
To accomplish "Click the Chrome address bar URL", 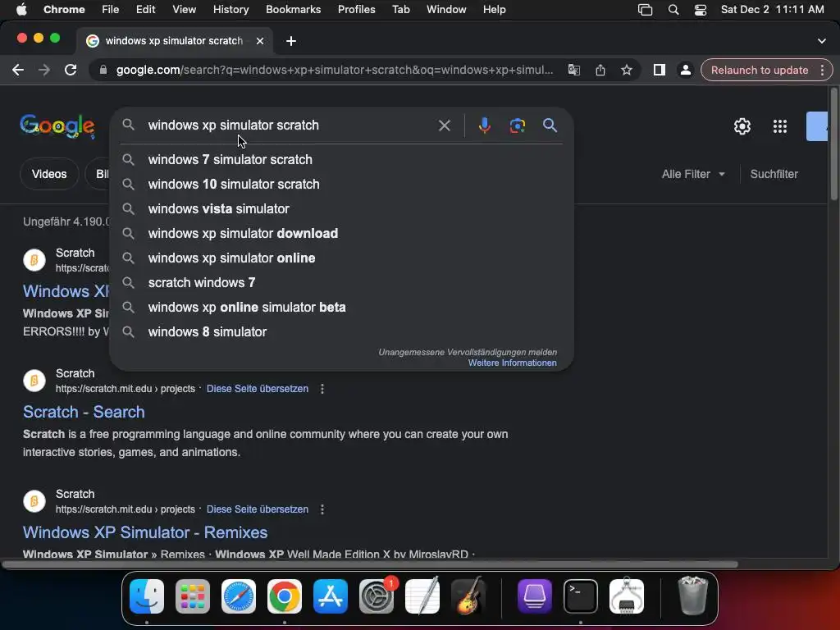I will click(335, 71).
